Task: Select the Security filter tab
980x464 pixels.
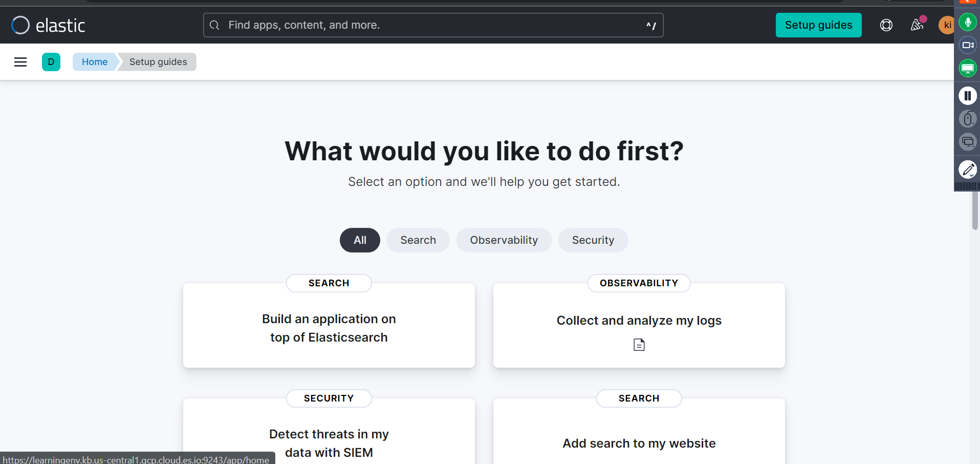Action: (x=593, y=240)
